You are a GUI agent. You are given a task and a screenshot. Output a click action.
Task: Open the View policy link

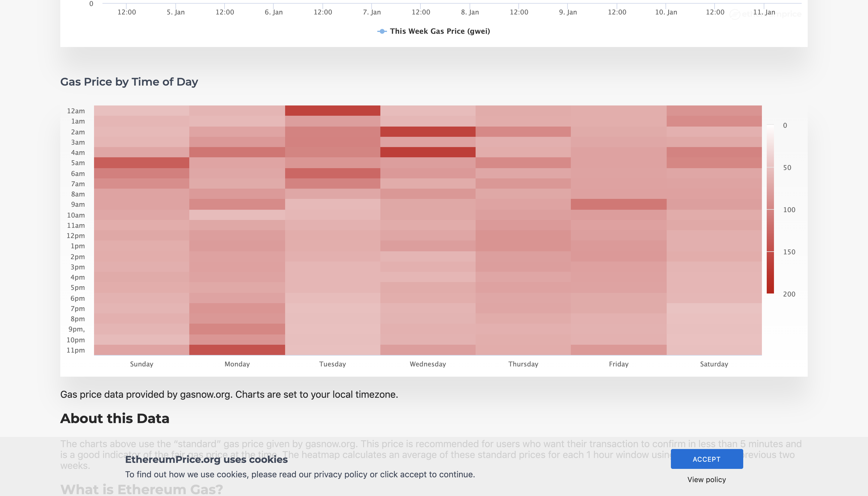[706, 479]
